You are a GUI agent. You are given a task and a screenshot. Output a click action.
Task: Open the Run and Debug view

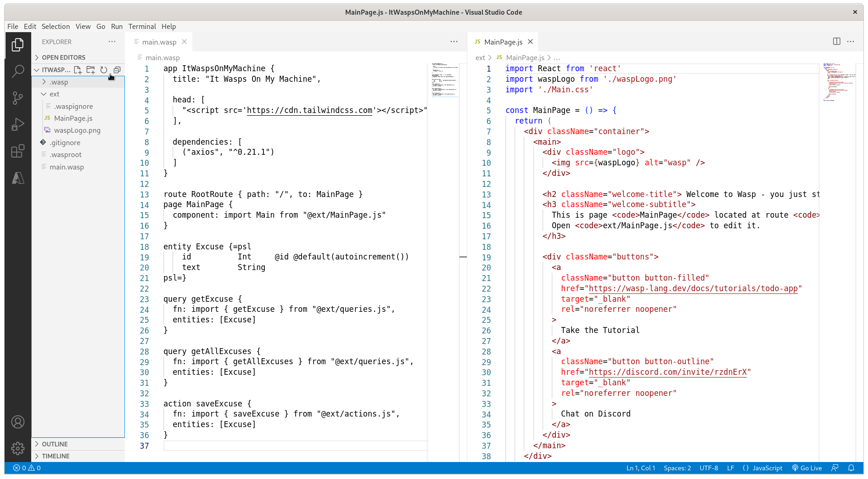coord(18,124)
